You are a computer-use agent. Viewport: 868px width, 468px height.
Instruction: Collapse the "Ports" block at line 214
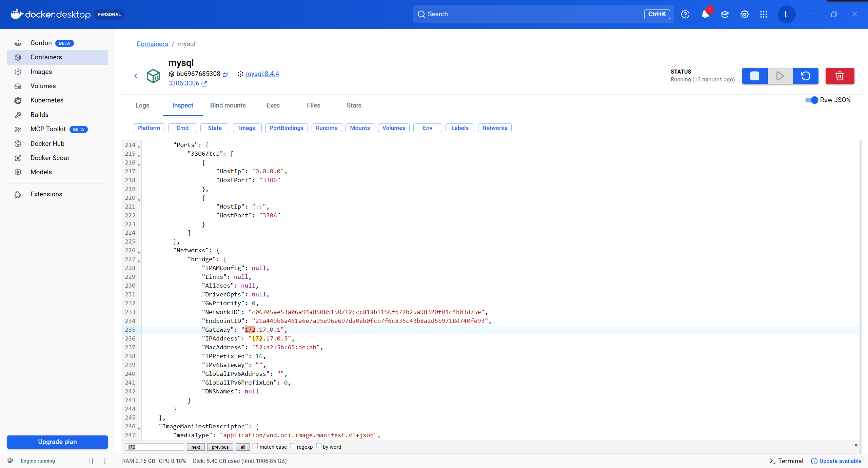[139, 147]
